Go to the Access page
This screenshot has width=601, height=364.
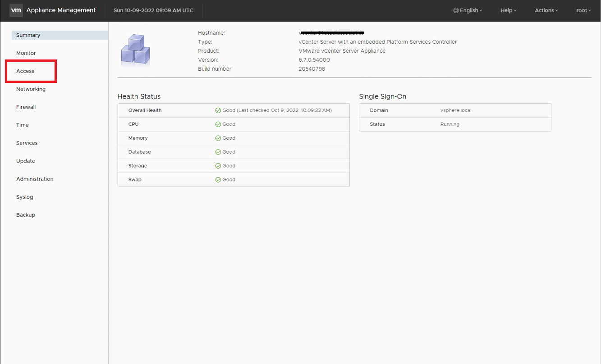25,71
